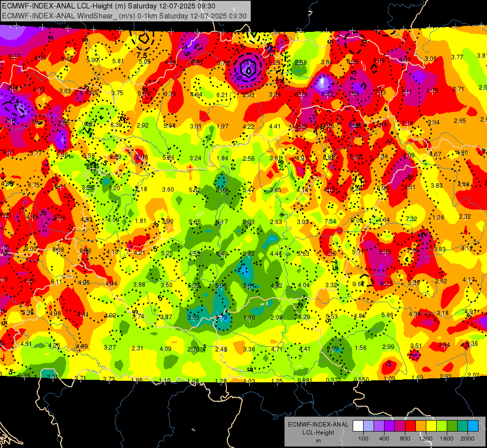Click the 5.47 wind shear value
Screen dimensions: 487x448
249,190
